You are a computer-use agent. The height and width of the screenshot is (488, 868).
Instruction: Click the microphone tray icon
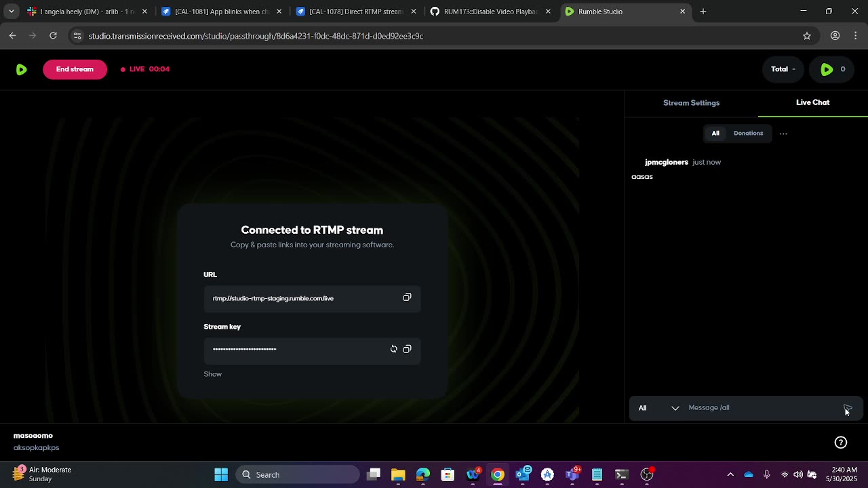[x=766, y=474]
